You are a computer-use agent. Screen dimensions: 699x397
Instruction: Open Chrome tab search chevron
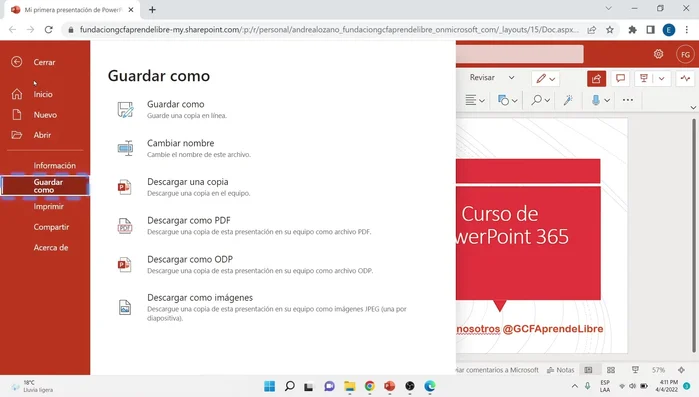[609, 8]
